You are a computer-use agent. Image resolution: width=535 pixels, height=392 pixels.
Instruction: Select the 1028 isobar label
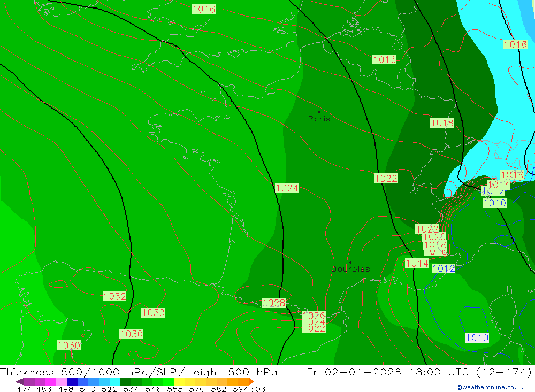click(x=273, y=303)
